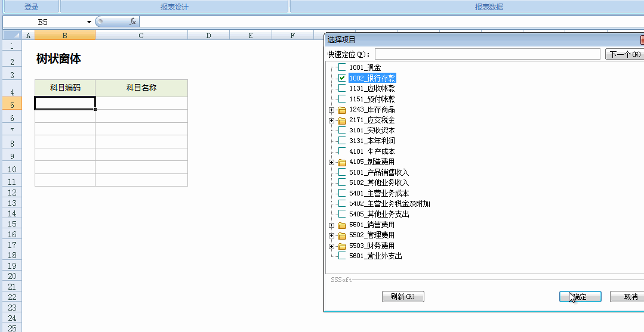Select column B header
Viewport: 644px width, 332px height.
[x=65, y=35]
